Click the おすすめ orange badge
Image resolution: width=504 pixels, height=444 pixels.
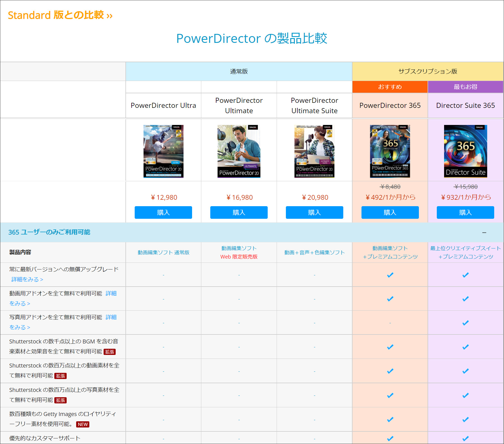[x=390, y=87]
